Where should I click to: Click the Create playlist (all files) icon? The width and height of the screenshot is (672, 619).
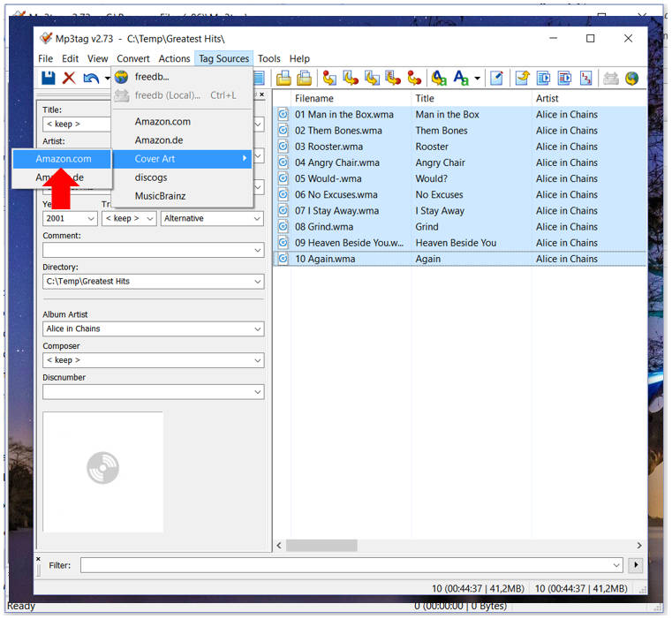[543, 78]
